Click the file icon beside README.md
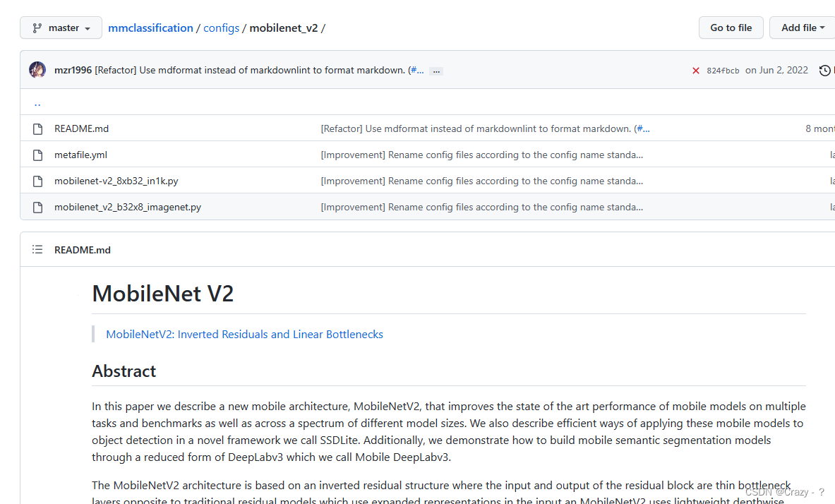835x504 pixels. (x=37, y=128)
